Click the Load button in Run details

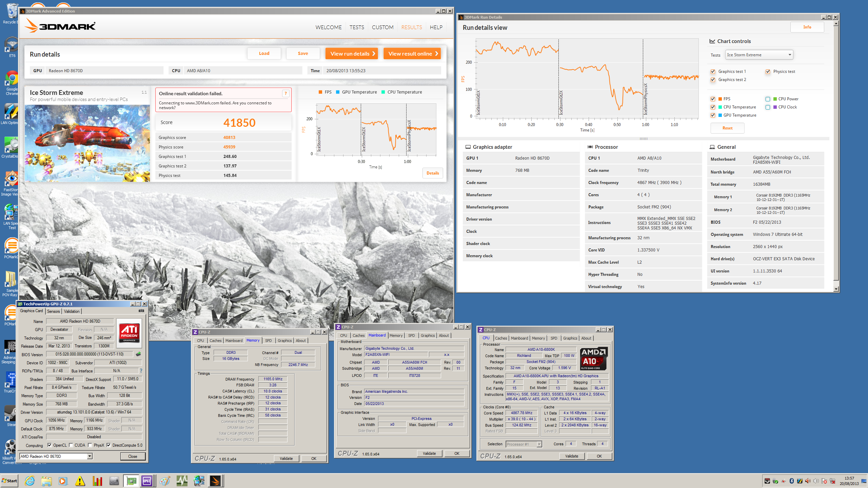[264, 54]
